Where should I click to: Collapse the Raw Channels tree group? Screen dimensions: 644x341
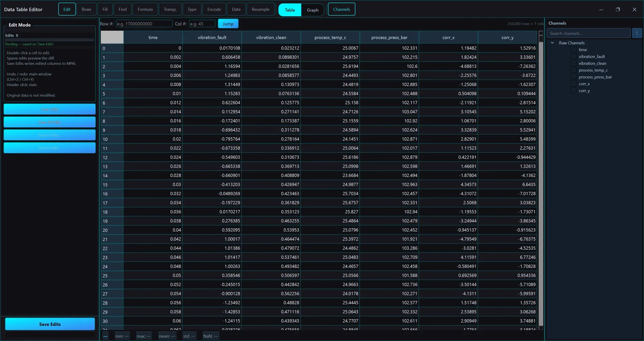(552, 43)
